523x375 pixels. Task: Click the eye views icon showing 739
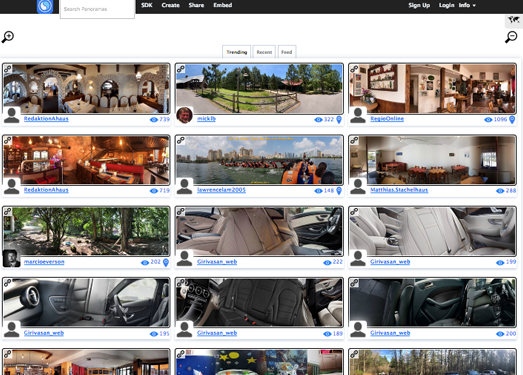[x=154, y=119]
